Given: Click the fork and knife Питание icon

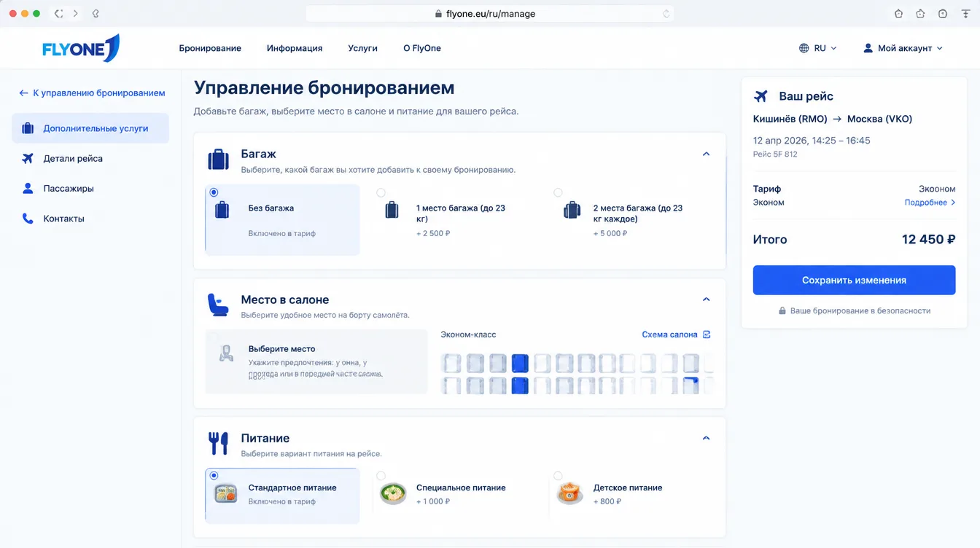Looking at the screenshot, I should click(218, 442).
